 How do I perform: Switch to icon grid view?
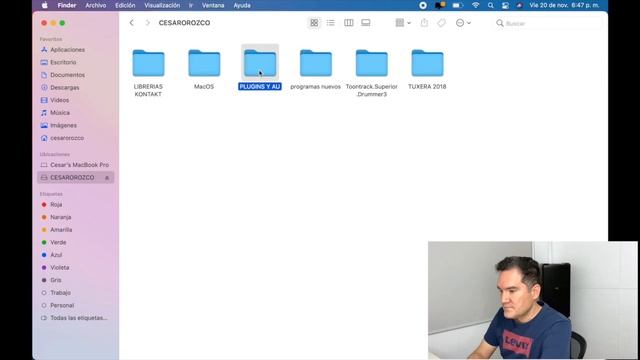pos(314,23)
